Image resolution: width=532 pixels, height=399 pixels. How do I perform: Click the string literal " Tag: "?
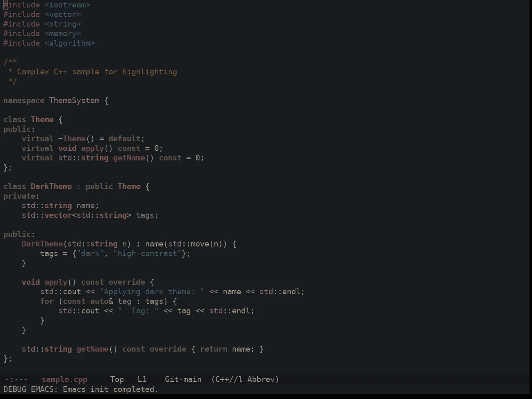click(x=138, y=311)
